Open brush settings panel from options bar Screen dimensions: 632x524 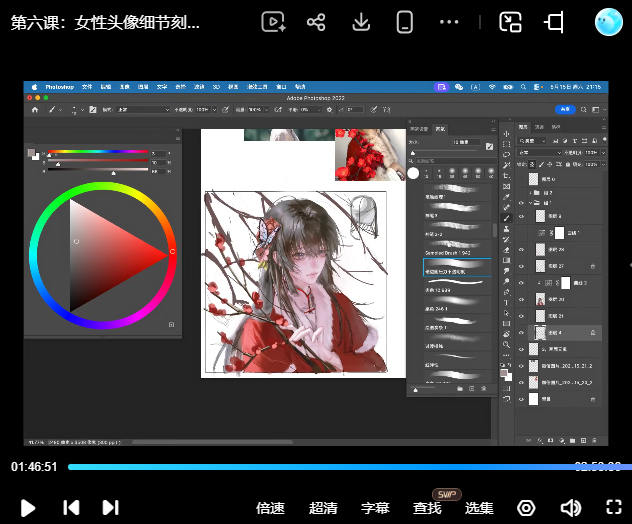(x=92, y=110)
